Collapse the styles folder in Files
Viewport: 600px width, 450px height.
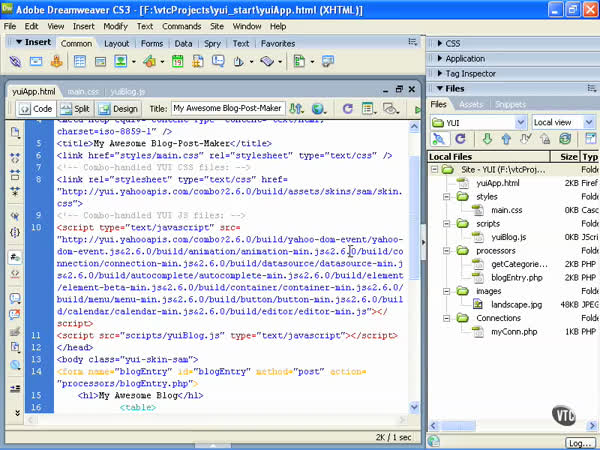(x=447, y=197)
